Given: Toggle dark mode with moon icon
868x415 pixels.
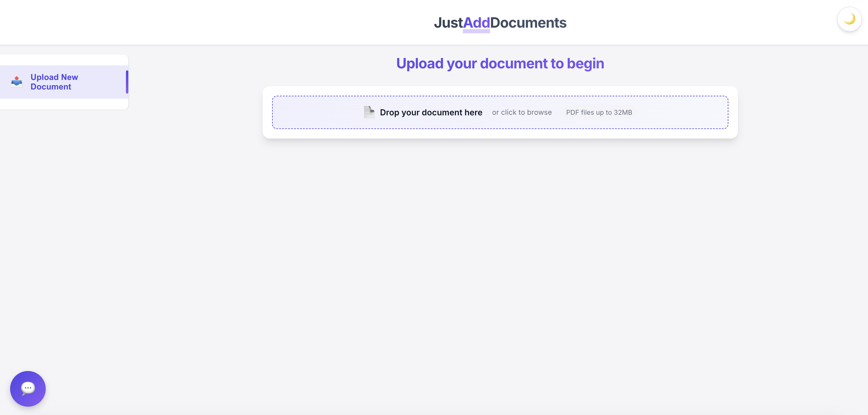Looking at the screenshot, I should tap(849, 19).
